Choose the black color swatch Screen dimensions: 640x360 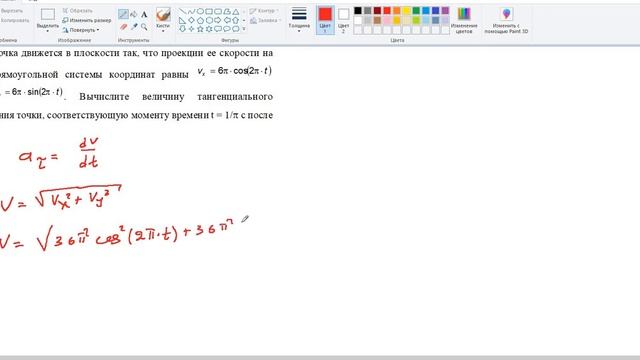[358, 11]
